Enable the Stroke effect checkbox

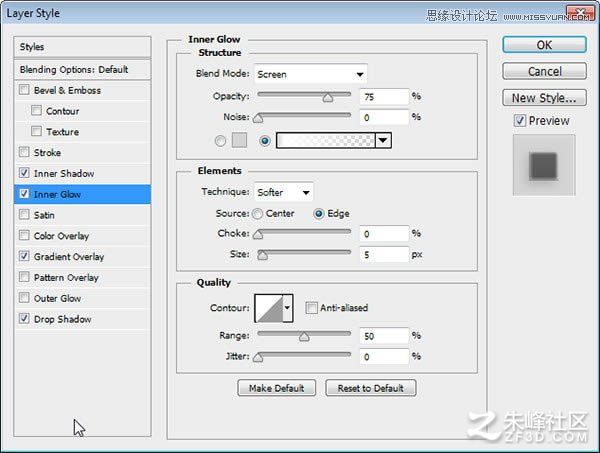coord(24,152)
